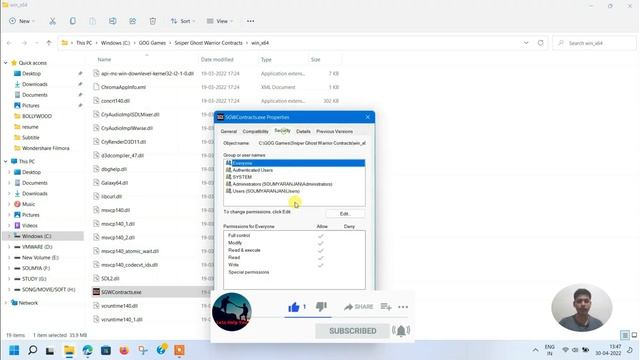This screenshot has width=640, height=360.
Task: Expand the Network tree node
Action: [6, 303]
